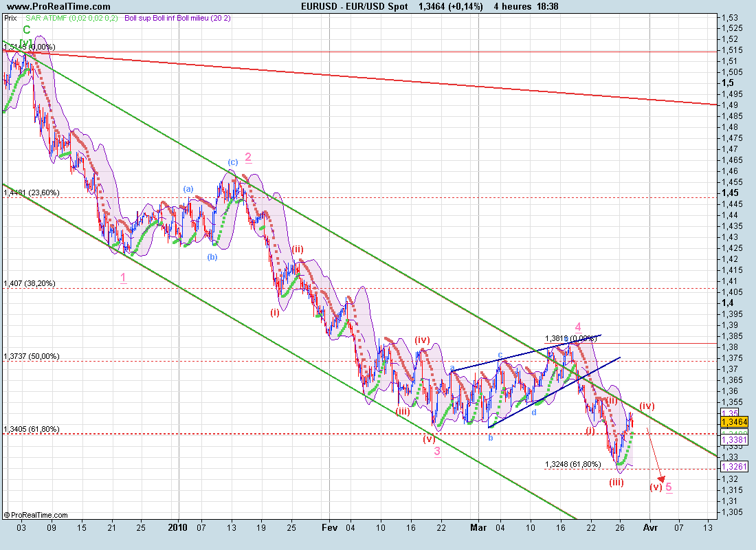Click the 1,4481 (23,60%) Fibonacci label
Image resolution: width=756 pixels, height=550 pixels.
(32, 192)
